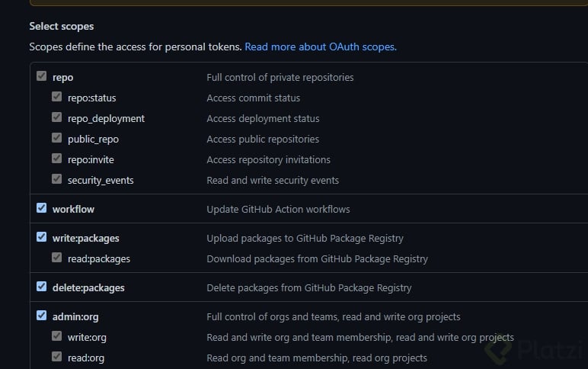The image size is (588, 369).
Task: Toggle the write:org checkbox
Action: pyautogui.click(x=56, y=337)
